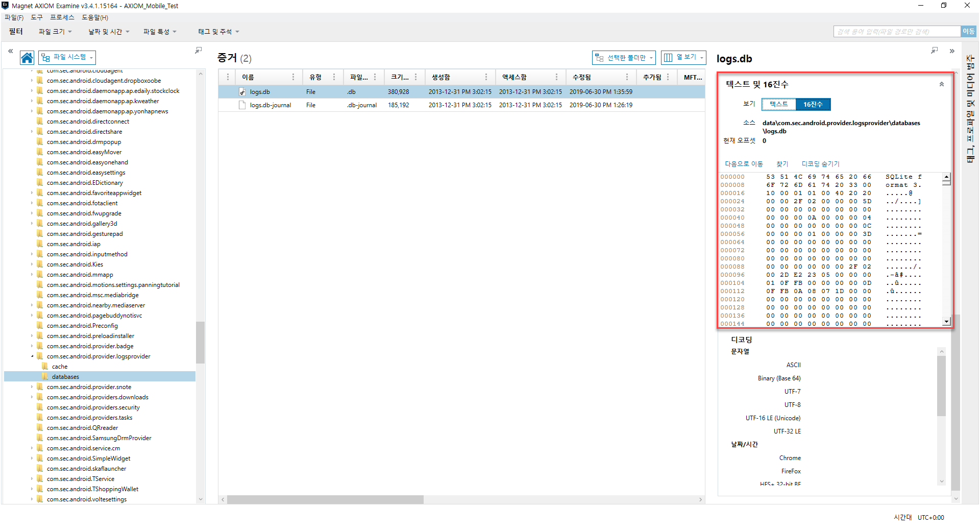
Task: Open the 날짜 및 시간 filter dropdown
Action: pos(109,32)
